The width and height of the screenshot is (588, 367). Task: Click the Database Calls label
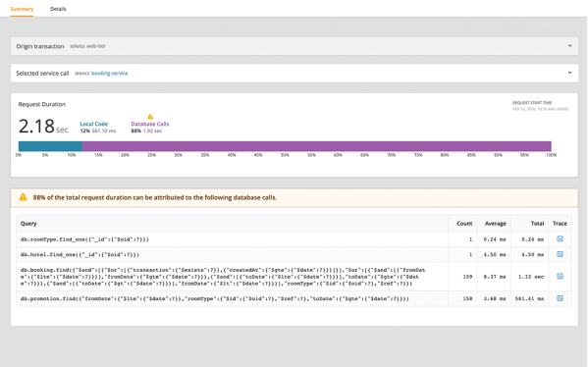(150, 124)
